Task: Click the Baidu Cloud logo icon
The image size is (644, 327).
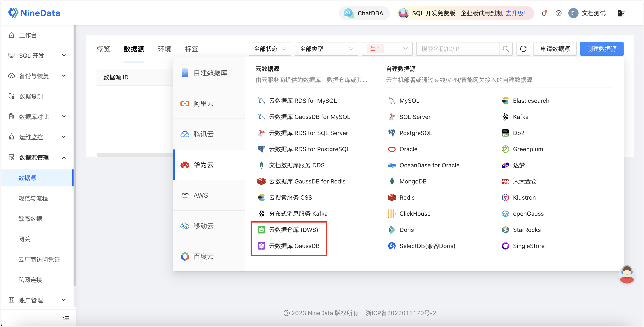Action: pyautogui.click(x=185, y=256)
